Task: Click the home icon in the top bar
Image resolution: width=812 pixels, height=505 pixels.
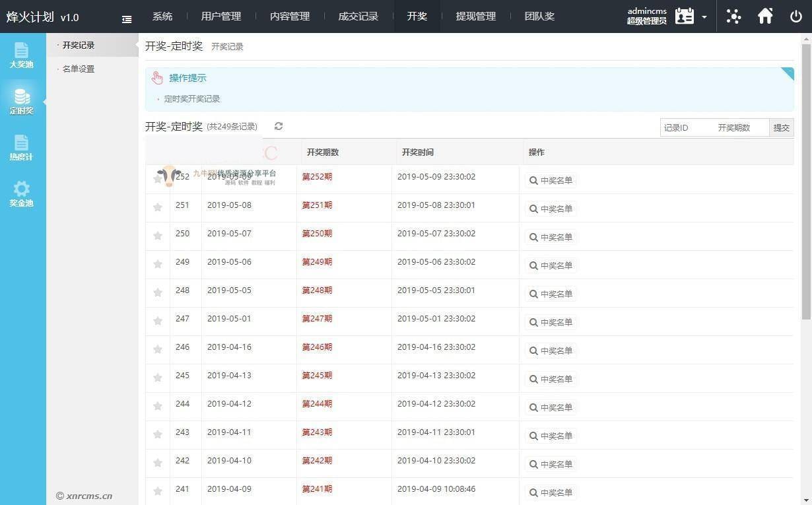Action: 765,16
